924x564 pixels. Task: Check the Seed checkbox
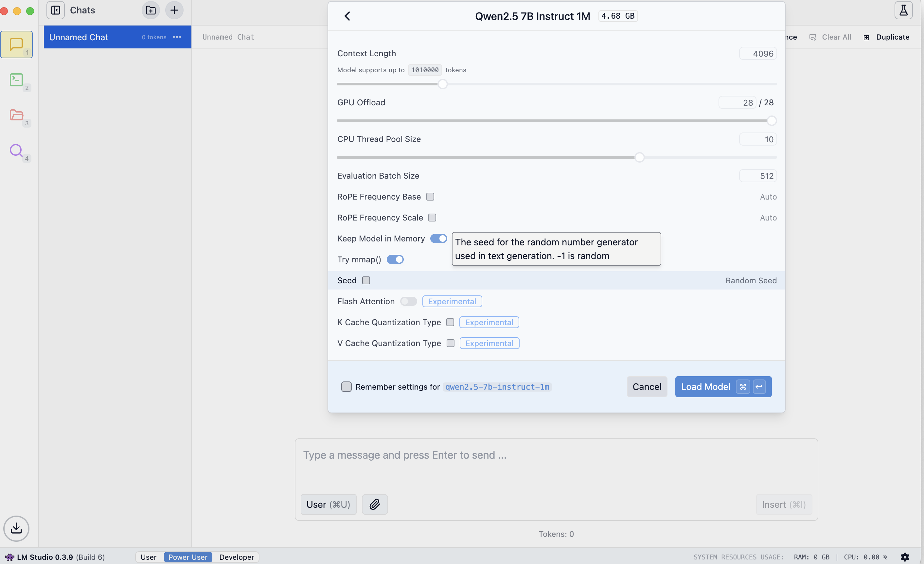coord(366,280)
